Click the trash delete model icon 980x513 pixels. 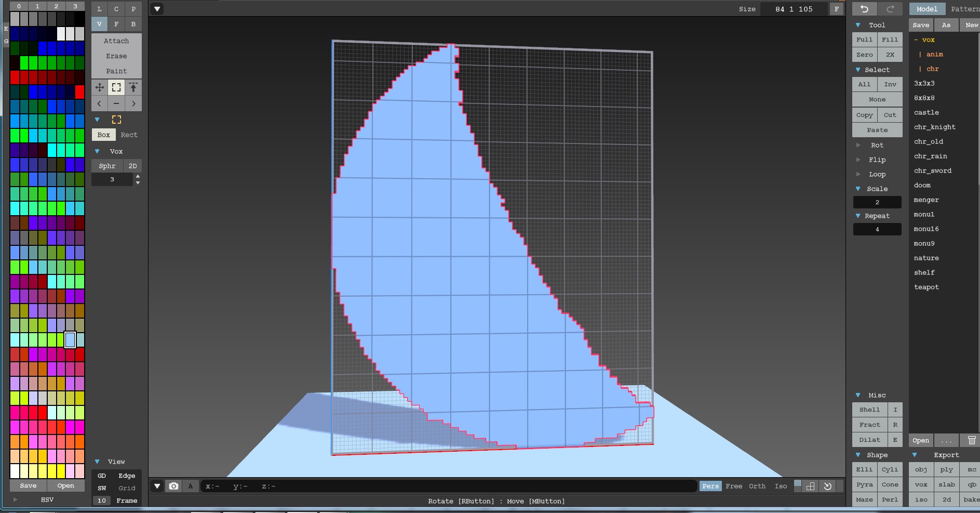click(972, 440)
